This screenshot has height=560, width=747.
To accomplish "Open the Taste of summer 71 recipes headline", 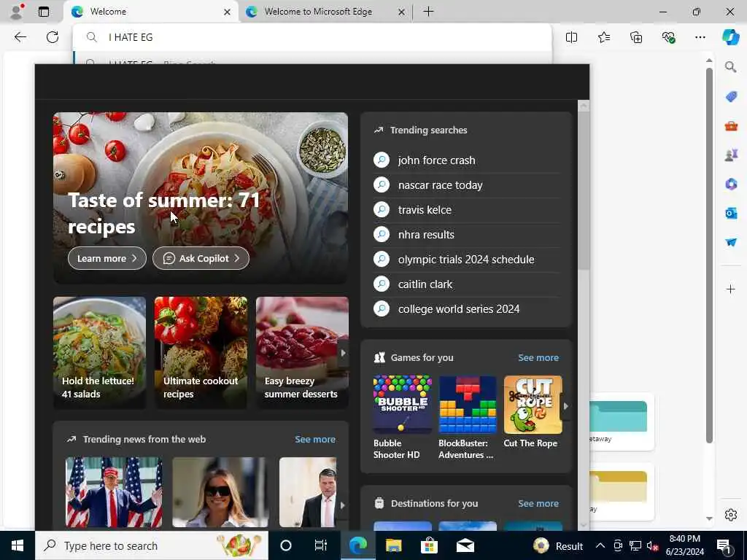I will click(x=164, y=213).
